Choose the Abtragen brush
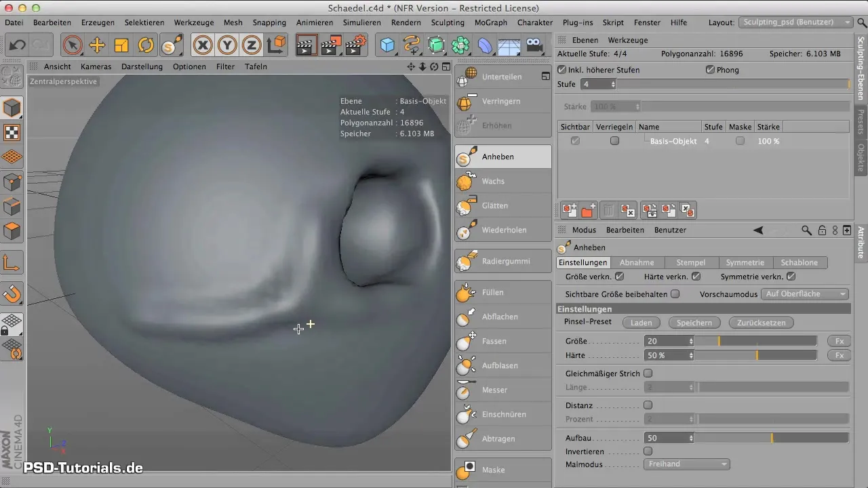Image resolution: width=868 pixels, height=488 pixels. coord(503,439)
